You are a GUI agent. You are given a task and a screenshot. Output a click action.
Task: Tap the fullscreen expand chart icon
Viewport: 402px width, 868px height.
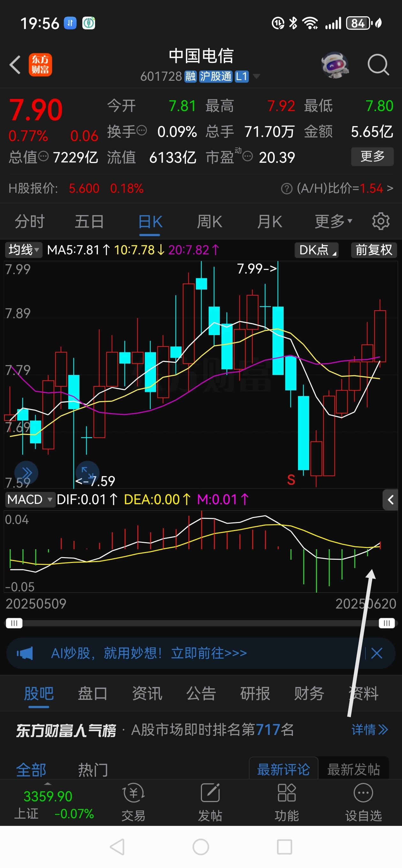click(x=87, y=472)
